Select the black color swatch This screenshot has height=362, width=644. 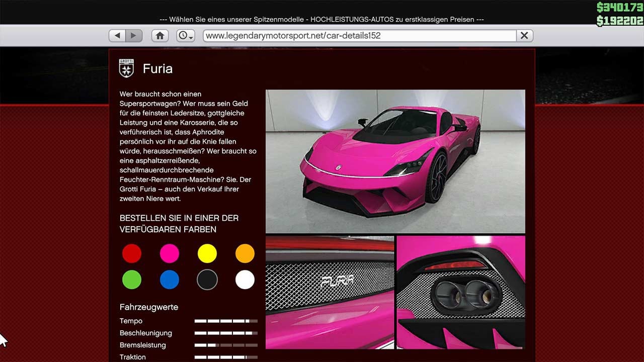[207, 280]
